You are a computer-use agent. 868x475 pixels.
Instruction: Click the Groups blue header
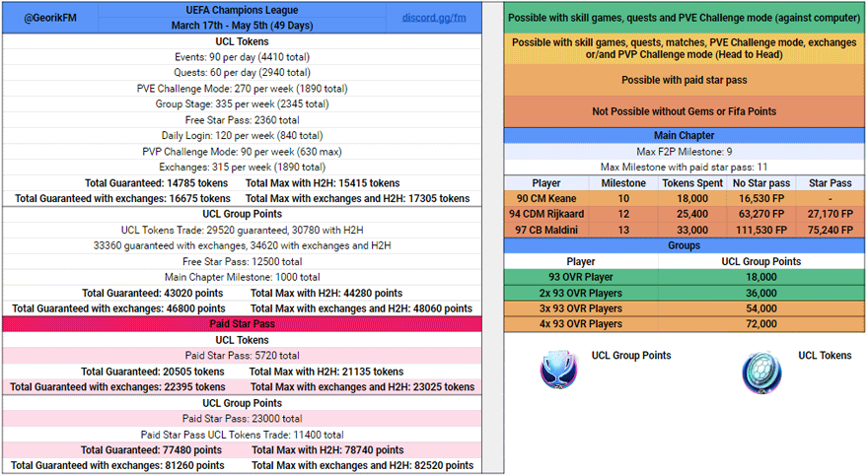pos(685,245)
